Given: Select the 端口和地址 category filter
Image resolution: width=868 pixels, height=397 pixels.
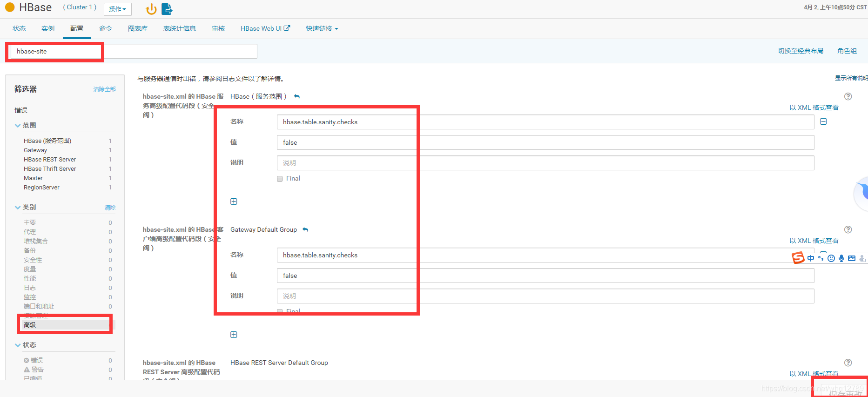Looking at the screenshot, I should [x=39, y=306].
